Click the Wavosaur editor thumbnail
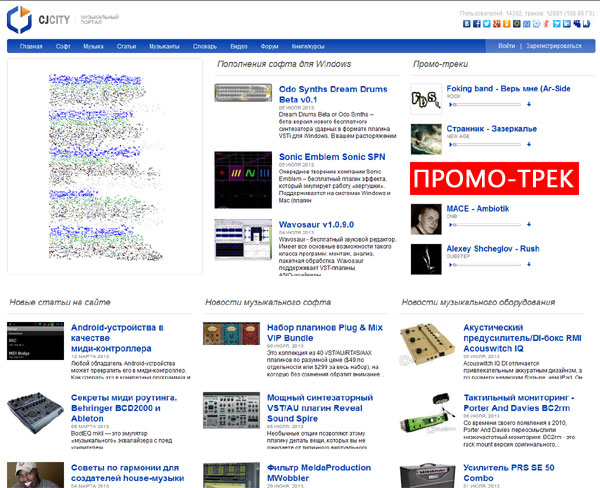This screenshot has width=600, height=488. point(243,240)
